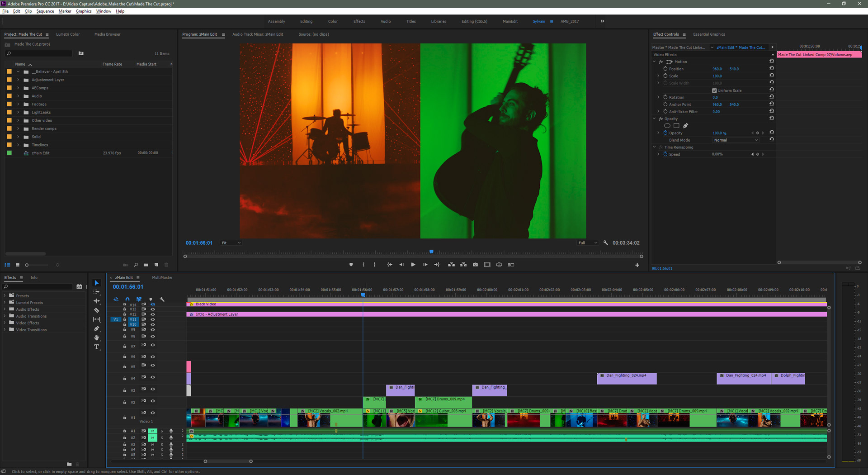
Task: Open the Media Browser tab
Action: [x=107, y=34]
